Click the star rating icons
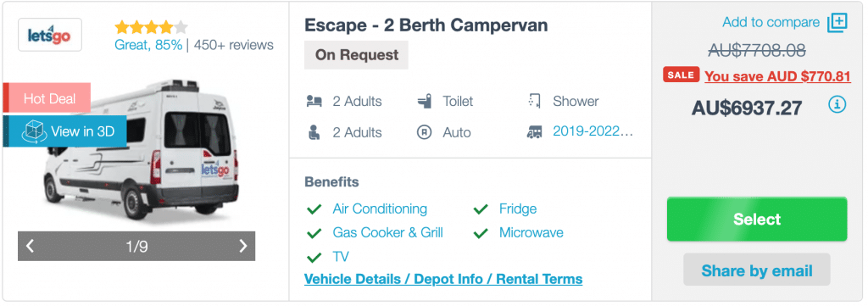This screenshot has height=306, width=868. coord(151,27)
